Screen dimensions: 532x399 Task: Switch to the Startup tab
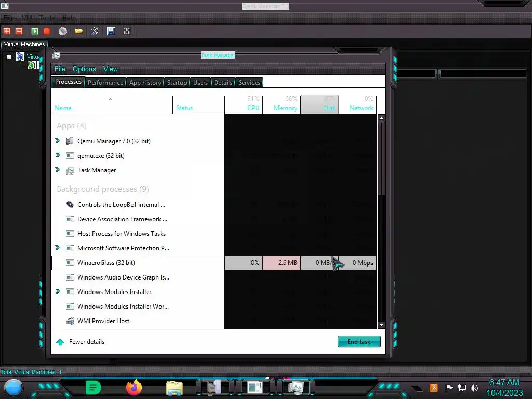click(x=177, y=83)
